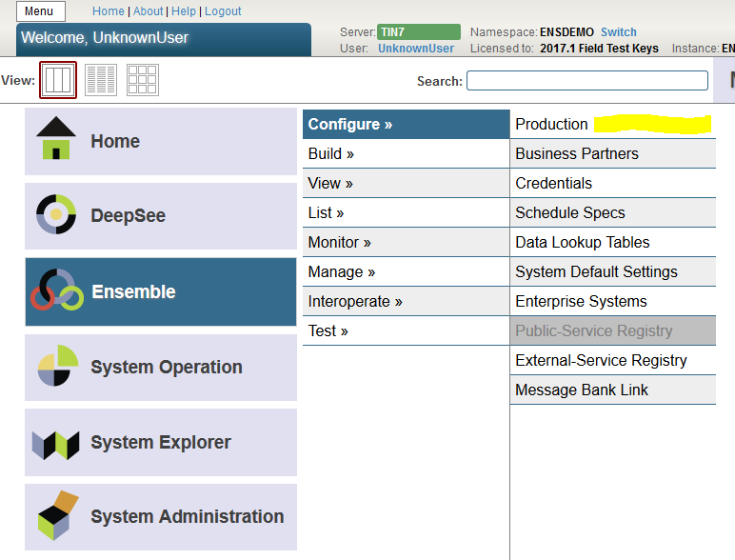
Task: Open External-Service Registry
Action: click(x=613, y=361)
